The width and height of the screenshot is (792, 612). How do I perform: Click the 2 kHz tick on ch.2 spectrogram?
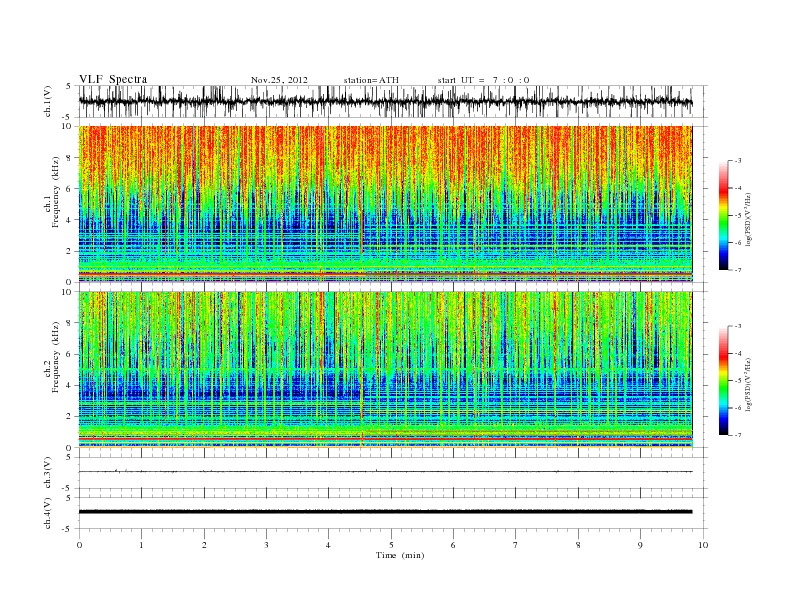(x=70, y=417)
